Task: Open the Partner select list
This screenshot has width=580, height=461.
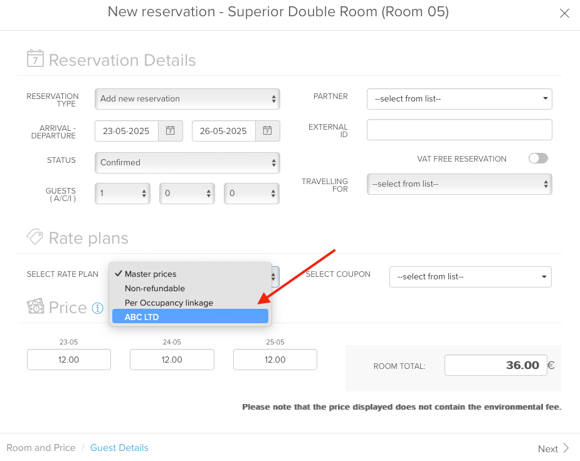Action: pos(459,99)
